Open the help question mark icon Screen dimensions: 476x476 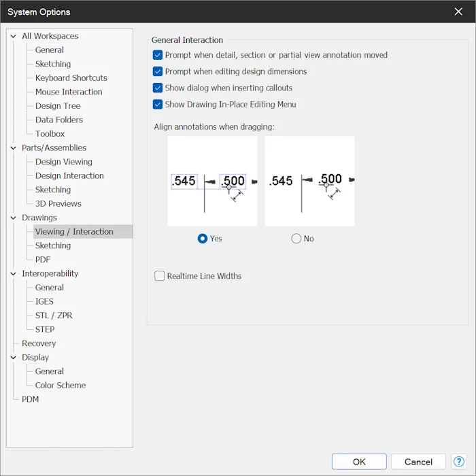click(459, 462)
